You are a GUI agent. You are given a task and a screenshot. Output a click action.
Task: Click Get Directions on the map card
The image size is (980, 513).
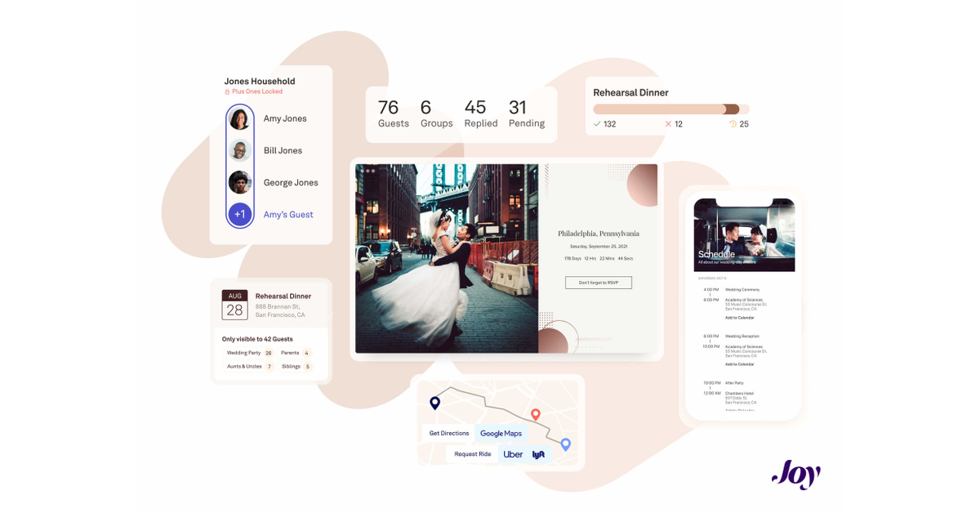pyautogui.click(x=449, y=433)
